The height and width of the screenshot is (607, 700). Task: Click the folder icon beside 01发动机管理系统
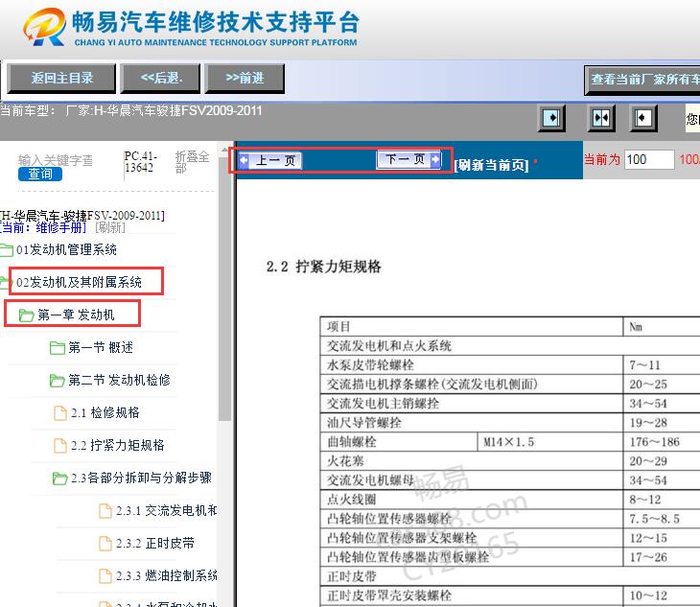[x=7, y=250]
